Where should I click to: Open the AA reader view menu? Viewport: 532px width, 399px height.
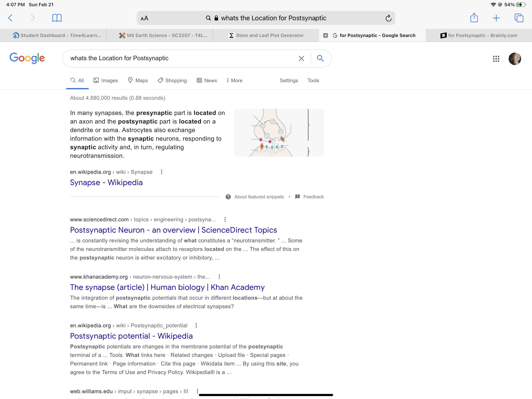pyautogui.click(x=144, y=18)
